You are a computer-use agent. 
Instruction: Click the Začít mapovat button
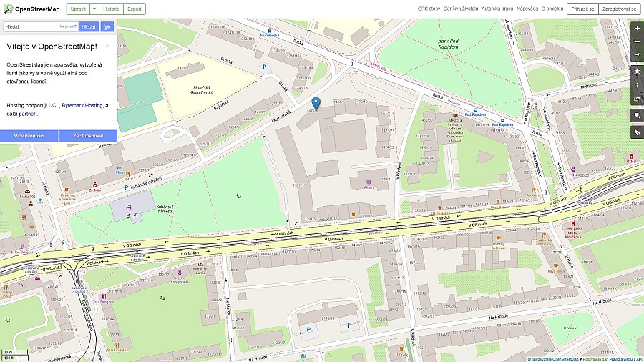(x=88, y=136)
